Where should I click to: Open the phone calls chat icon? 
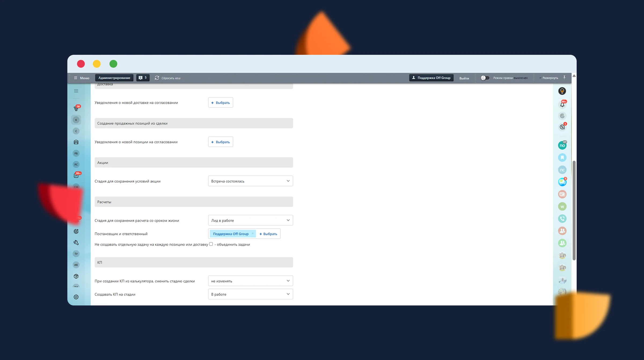(x=562, y=219)
